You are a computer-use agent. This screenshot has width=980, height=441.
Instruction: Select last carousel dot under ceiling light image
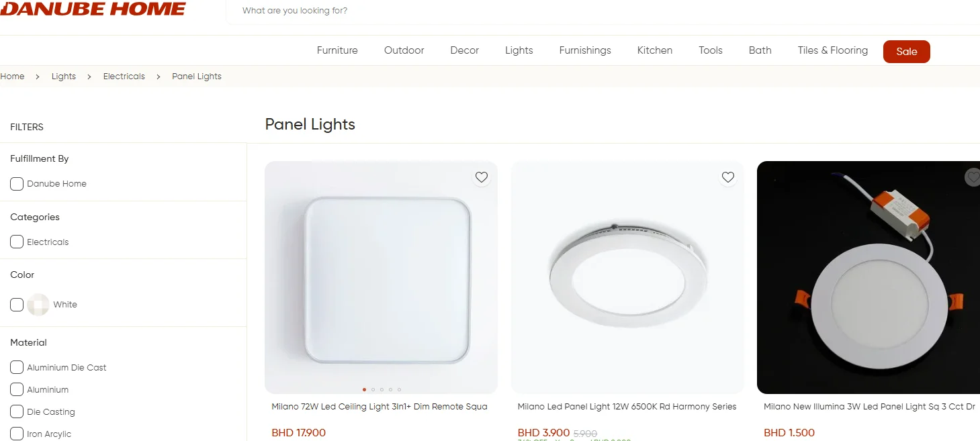[399, 389]
